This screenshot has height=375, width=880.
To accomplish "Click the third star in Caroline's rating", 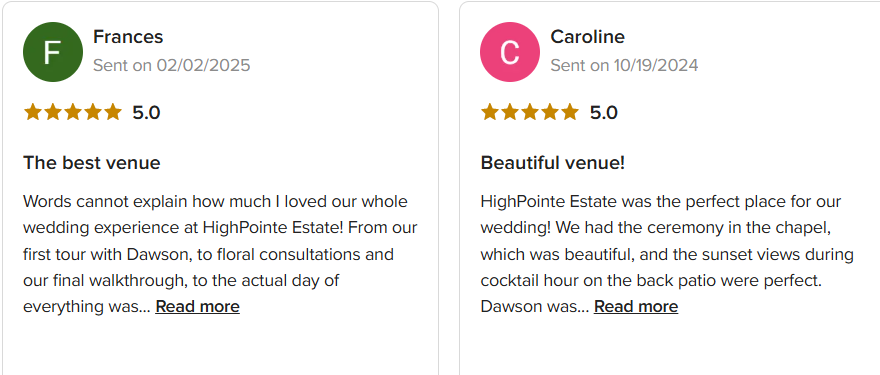I will point(530,112).
